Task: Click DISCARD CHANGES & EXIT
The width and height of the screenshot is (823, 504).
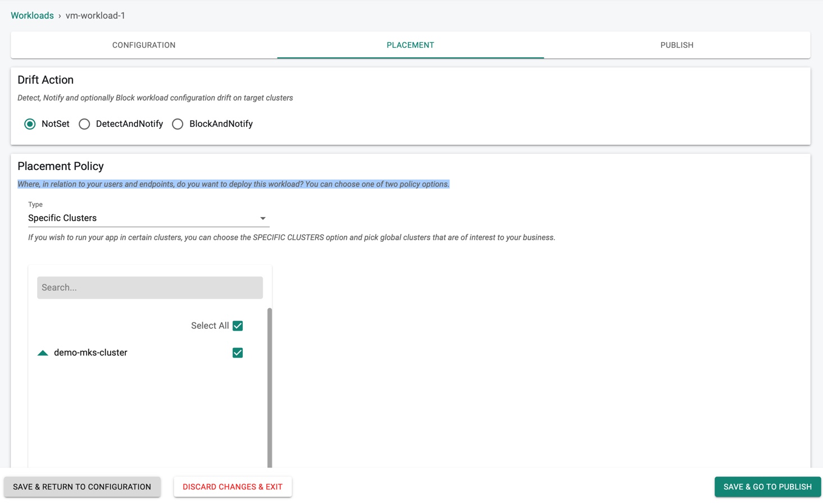Action: coord(233,487)
